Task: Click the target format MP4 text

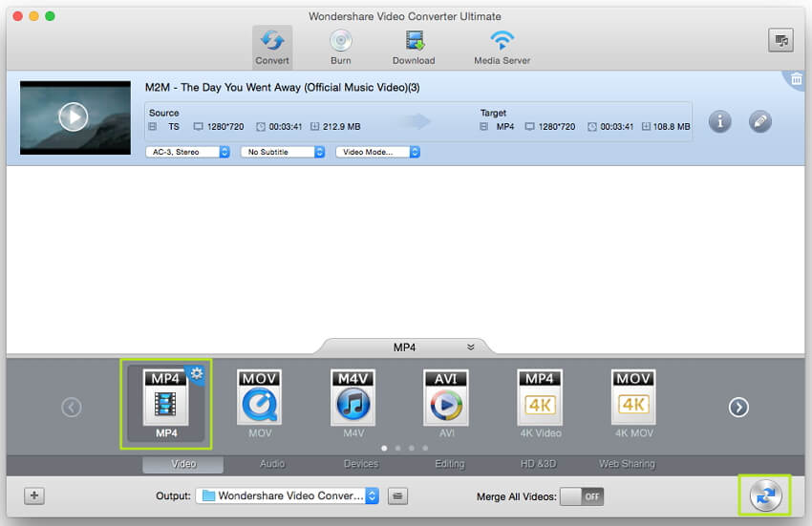Action: (x=505, y=126)
